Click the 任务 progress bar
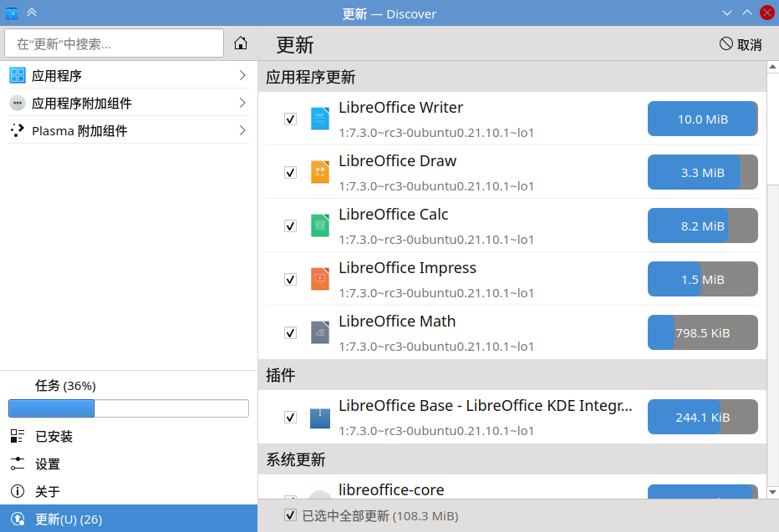The height and width of the screenshot is (532, 779). 129,408
